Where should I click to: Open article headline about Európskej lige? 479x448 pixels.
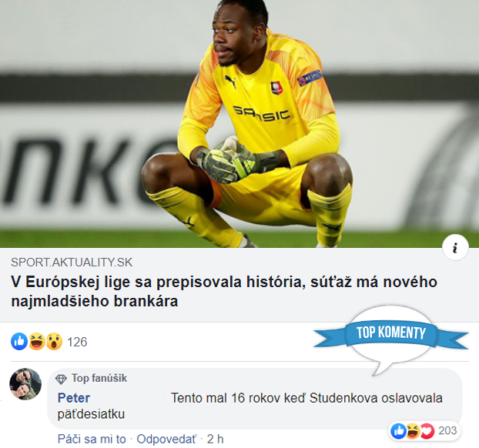click(x=224, y=291)
